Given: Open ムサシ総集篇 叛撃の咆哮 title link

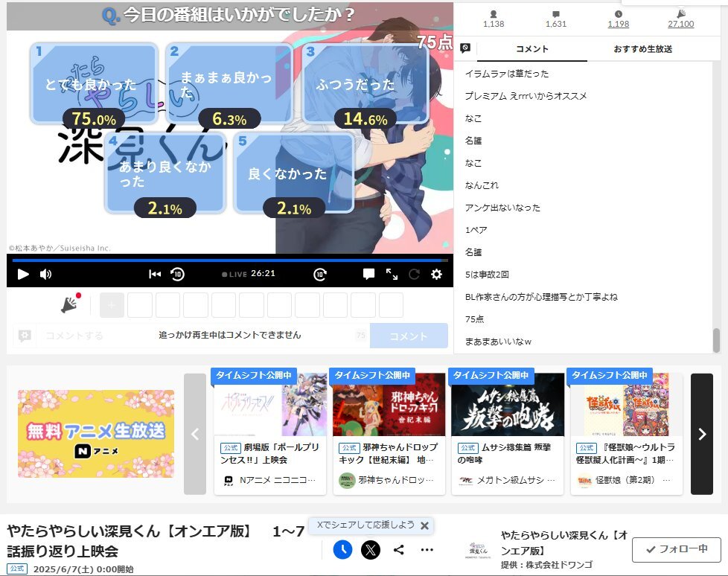Looking at the screenshot, I should click(505, 453).
